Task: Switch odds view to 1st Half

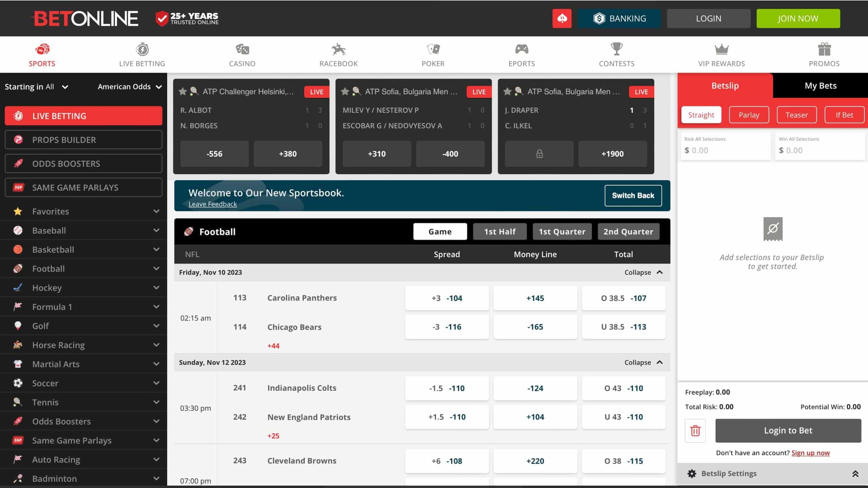Action: click(500, 231)
